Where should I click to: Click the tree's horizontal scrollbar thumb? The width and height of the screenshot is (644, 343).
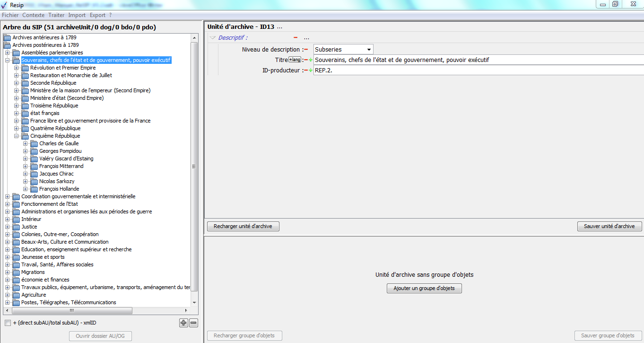pos(72,311)
